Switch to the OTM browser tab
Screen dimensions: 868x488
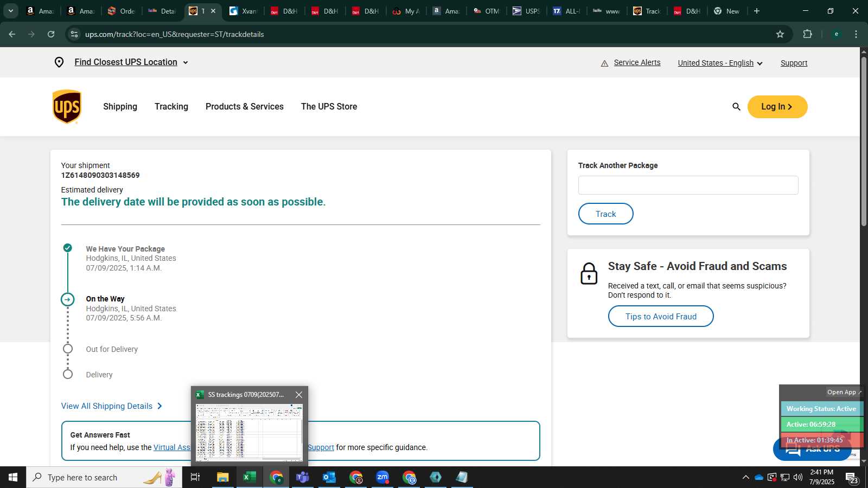coord(487,11)
